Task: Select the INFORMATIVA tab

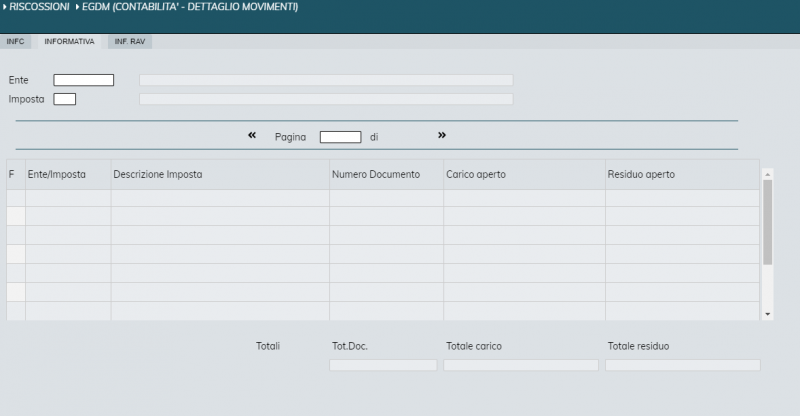Action: (69, 42)
